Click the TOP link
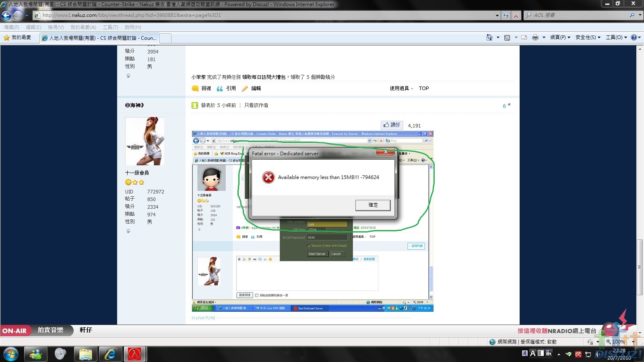The height and width of the screenshot is (362, 644). [424, 88]
